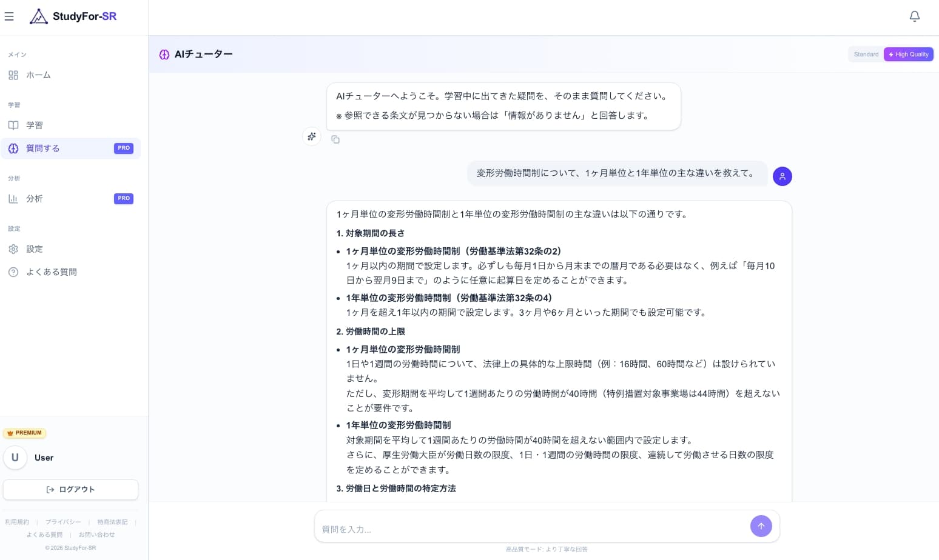Open the プライバシー footer link

63,522
